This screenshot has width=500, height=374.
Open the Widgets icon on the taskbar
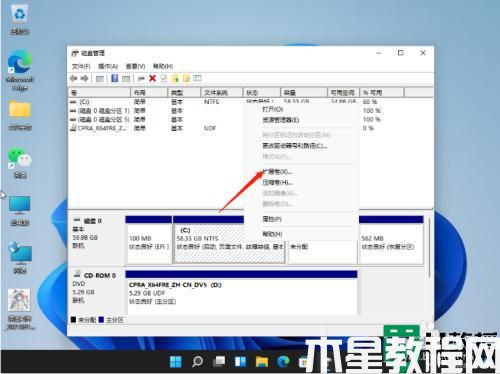tap(240, 361)
